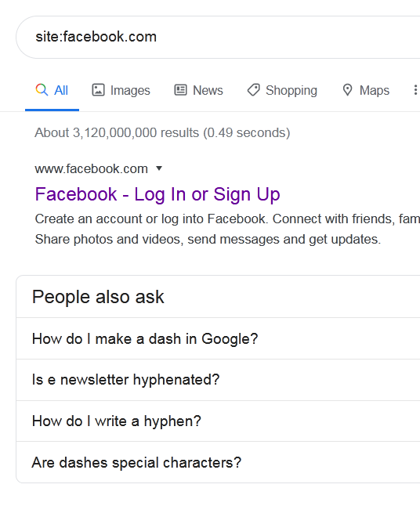The width and height of the screenshot is (420, 506).
Task: Open the Facebook - Log In or Sign Up link
Action: point(157,194)
